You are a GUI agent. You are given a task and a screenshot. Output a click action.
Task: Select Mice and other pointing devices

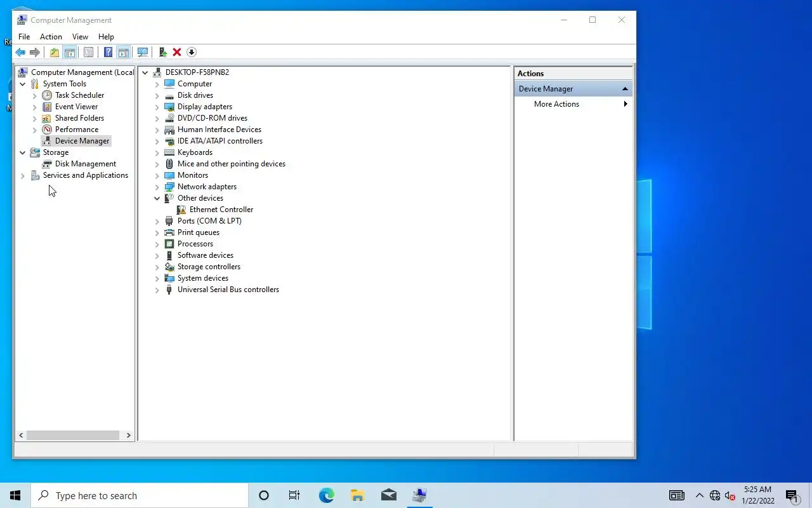pos(232,164)
